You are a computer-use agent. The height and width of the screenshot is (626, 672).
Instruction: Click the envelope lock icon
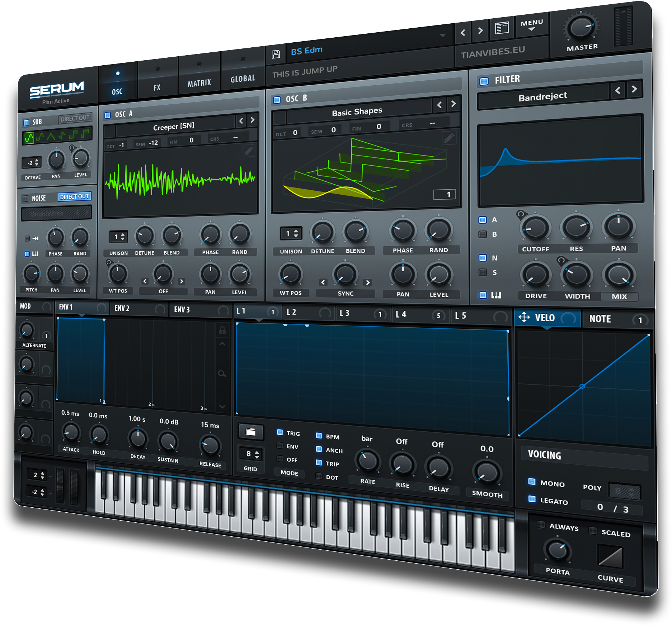tap(222, 330)
